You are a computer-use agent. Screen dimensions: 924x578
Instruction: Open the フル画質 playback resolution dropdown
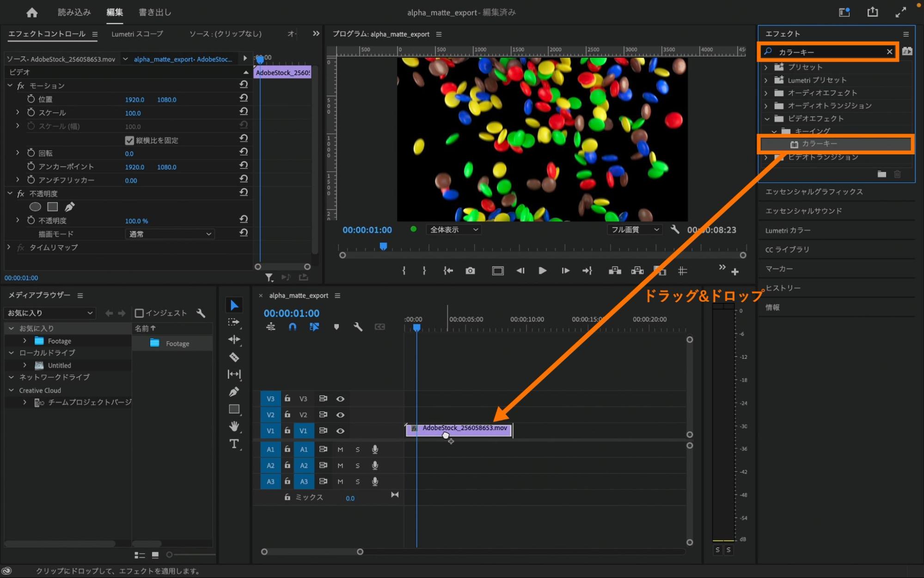[x=634, y=230]
